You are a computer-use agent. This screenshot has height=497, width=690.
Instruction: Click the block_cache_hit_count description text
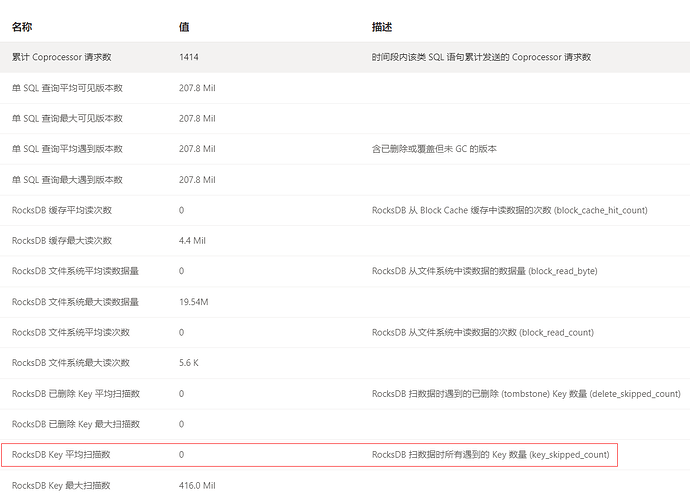[x=510, y=210]
